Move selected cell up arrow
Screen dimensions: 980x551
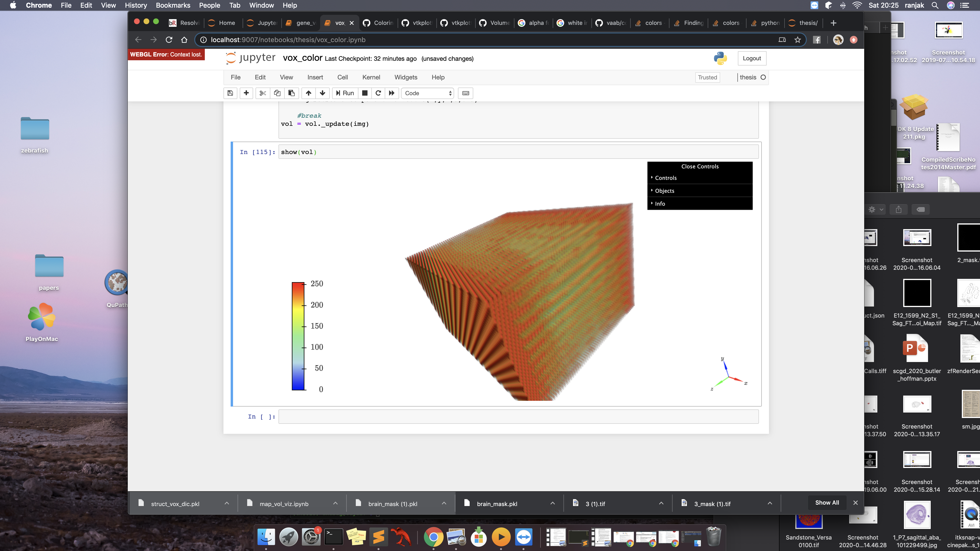(x=309, y=93)
